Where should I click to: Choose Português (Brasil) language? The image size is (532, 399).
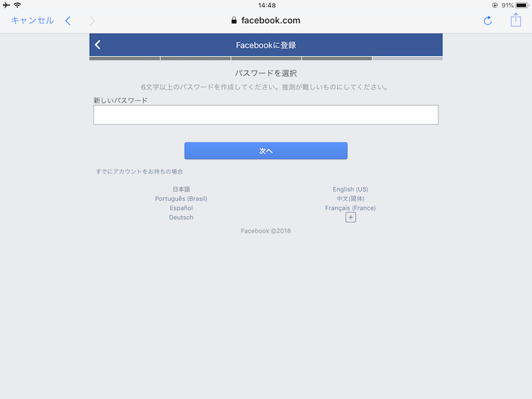pyautogui.click(x=181, y=198)
